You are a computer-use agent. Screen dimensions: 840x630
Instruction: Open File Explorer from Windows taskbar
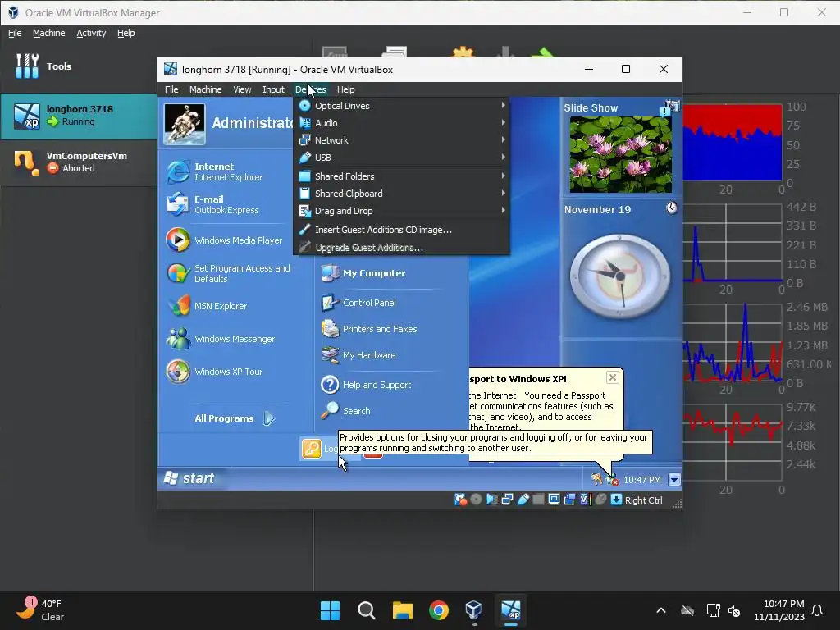pyautogui.click(x=402, y=610)
